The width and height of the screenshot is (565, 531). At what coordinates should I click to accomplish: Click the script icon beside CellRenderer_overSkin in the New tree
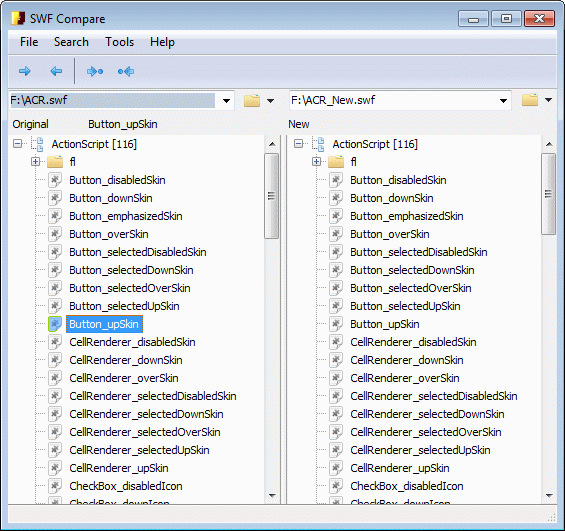(336, 378)
